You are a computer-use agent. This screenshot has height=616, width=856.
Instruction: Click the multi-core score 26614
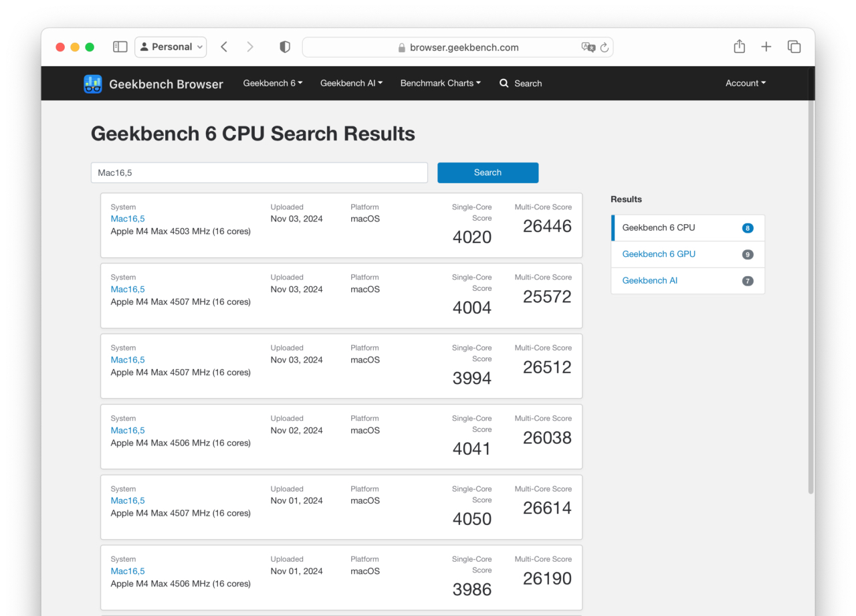coord(547,508)
